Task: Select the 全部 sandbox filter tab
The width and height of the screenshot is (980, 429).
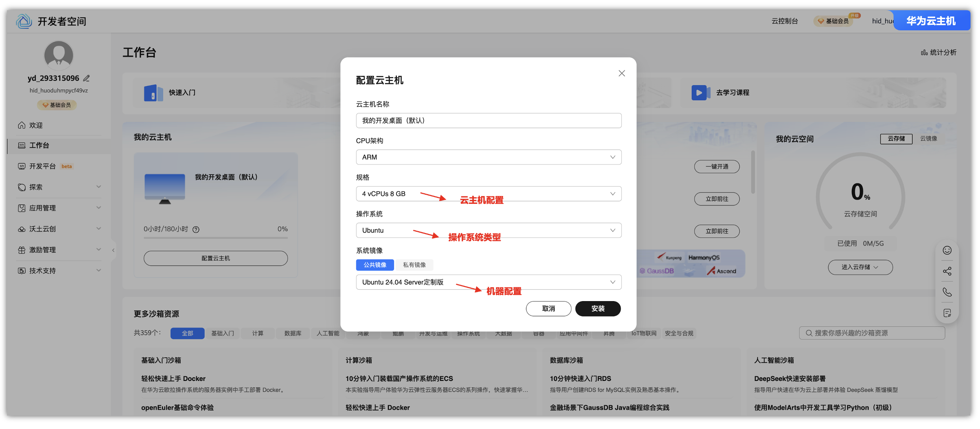Action: (188, 333)
